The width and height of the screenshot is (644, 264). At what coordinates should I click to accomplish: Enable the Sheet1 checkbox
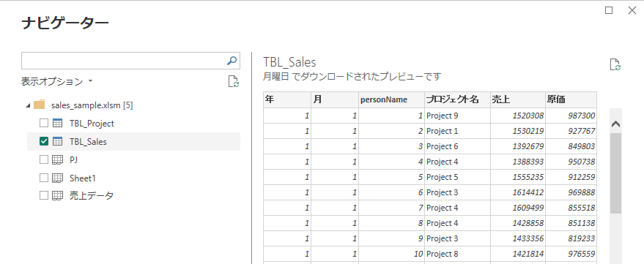pos(43,178)
